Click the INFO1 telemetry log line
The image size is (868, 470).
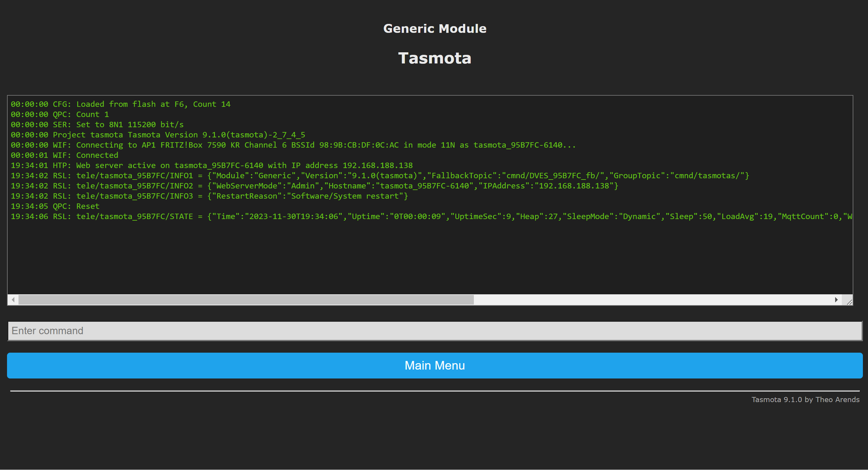(x=380, y=176)
